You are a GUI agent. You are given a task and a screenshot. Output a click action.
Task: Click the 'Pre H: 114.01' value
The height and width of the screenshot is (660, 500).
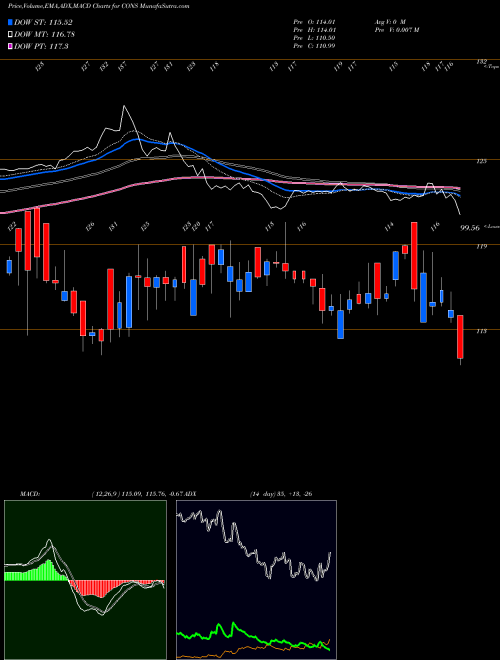(x=314, y=29)
